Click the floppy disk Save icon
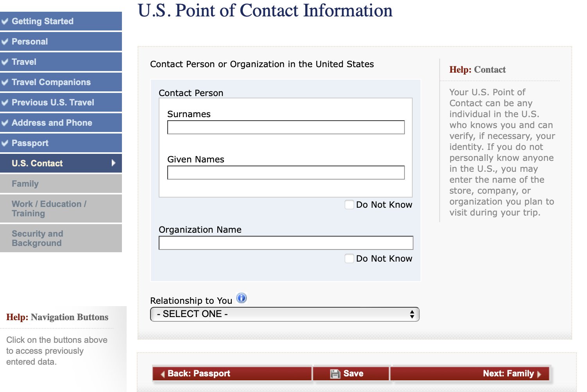 (335, 374)
